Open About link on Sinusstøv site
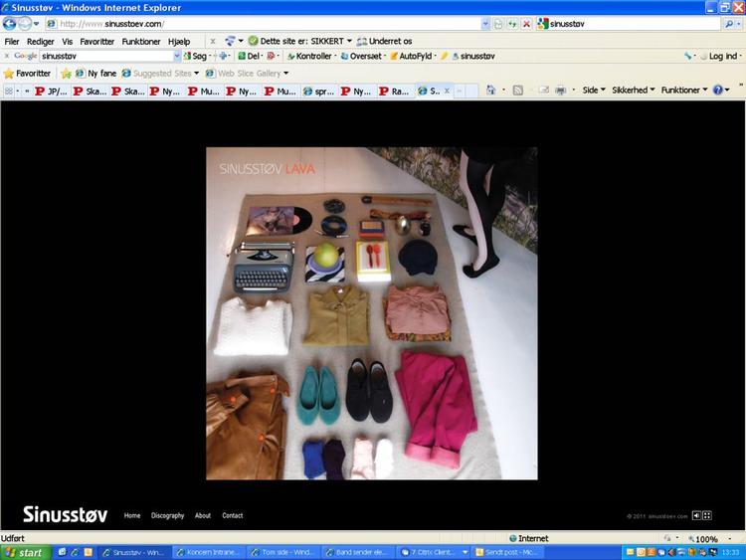746x560 pixels. tap(203, 515)
